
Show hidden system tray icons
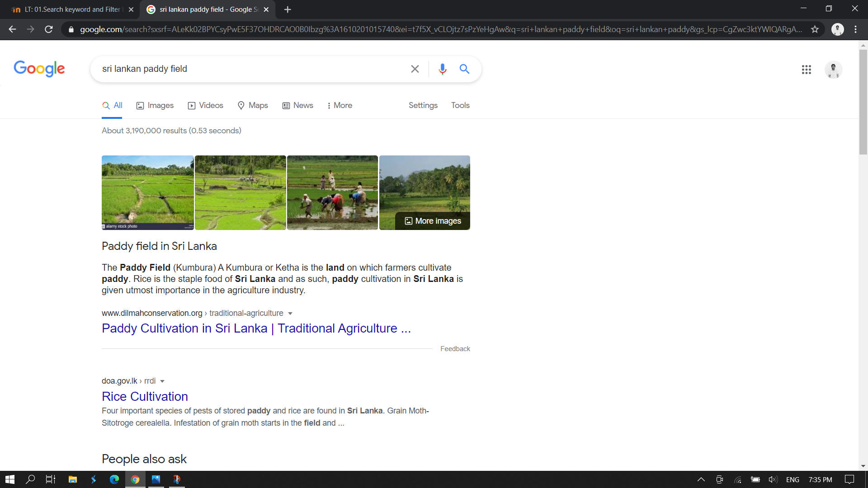coord(701,479)
